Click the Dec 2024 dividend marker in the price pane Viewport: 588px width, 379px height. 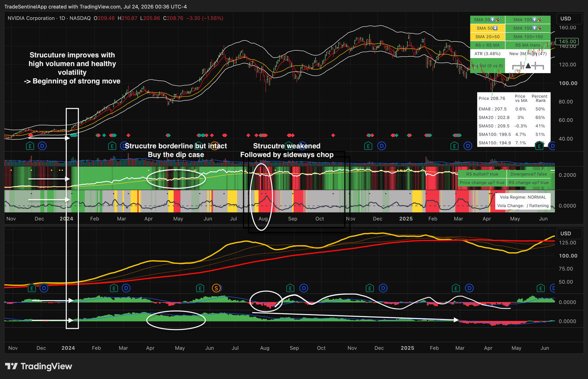[x=382, y=146]
